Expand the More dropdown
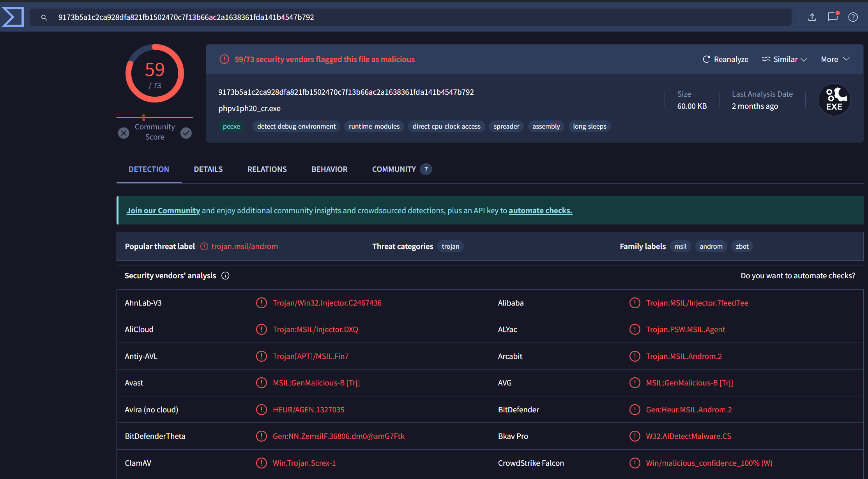Image resolution: width=868 pixels, height=479 pixels. 835,59
